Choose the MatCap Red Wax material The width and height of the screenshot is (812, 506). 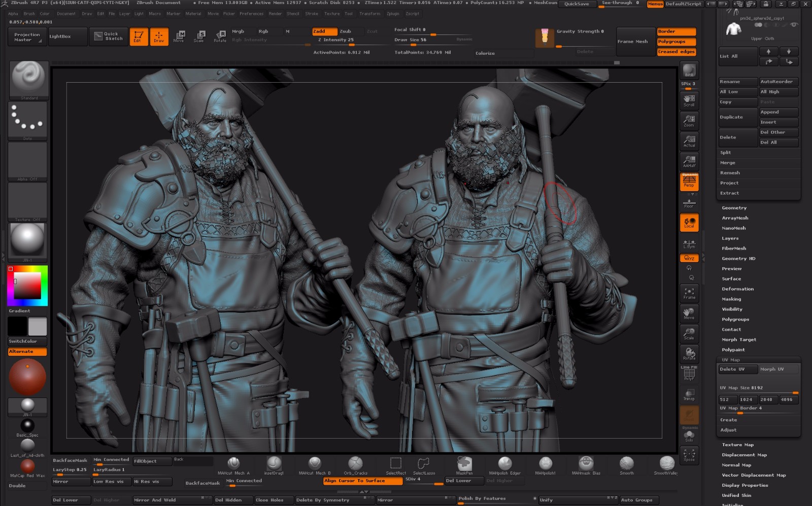(x=27, y=468)
